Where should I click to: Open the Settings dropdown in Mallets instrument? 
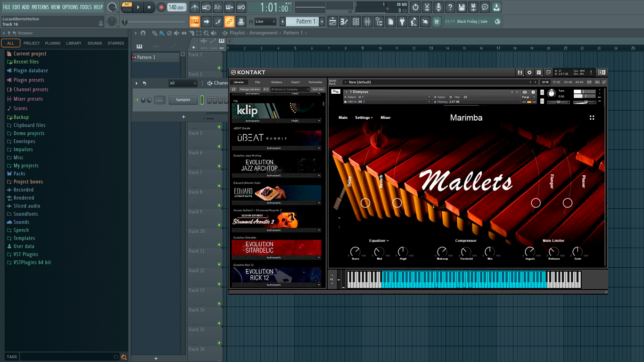pos(364,117)
